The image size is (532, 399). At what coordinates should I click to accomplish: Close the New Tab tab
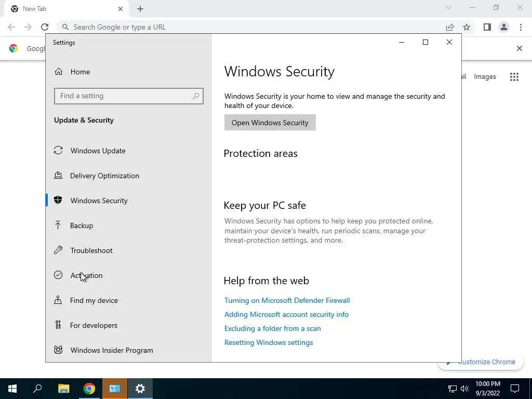point(121,9)
